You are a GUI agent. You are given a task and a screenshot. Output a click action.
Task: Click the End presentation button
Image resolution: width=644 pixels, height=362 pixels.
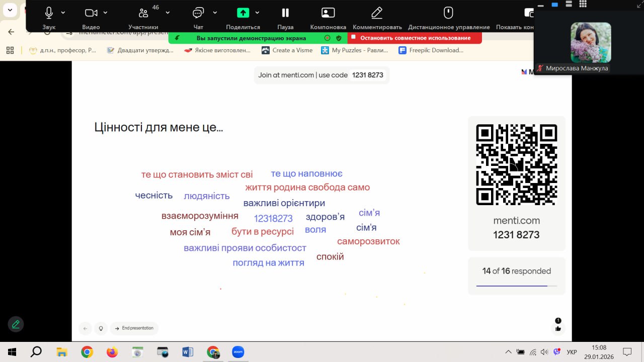134,328
